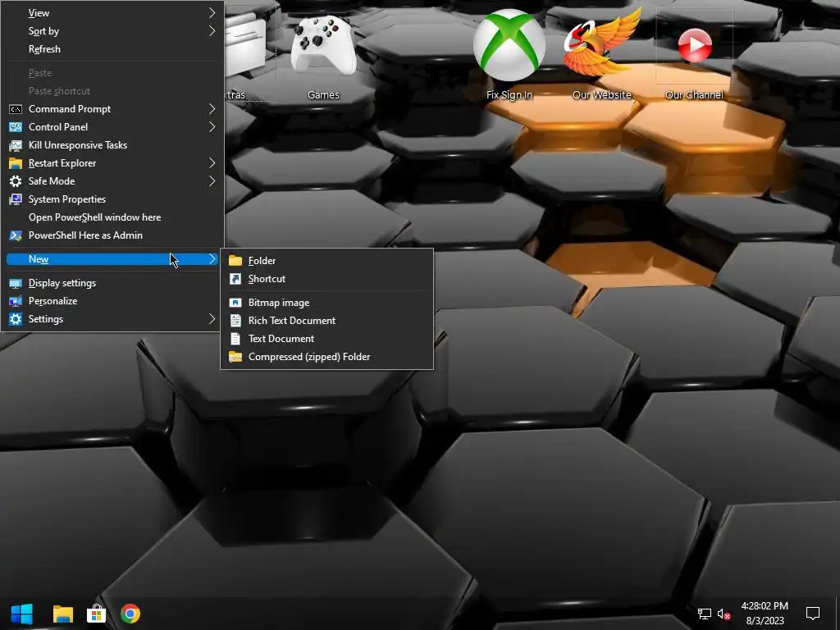Choose Kill Unresponsive Tasks entry
The height and width of the screenshot is (630, 840).
[x=112, y=145]
